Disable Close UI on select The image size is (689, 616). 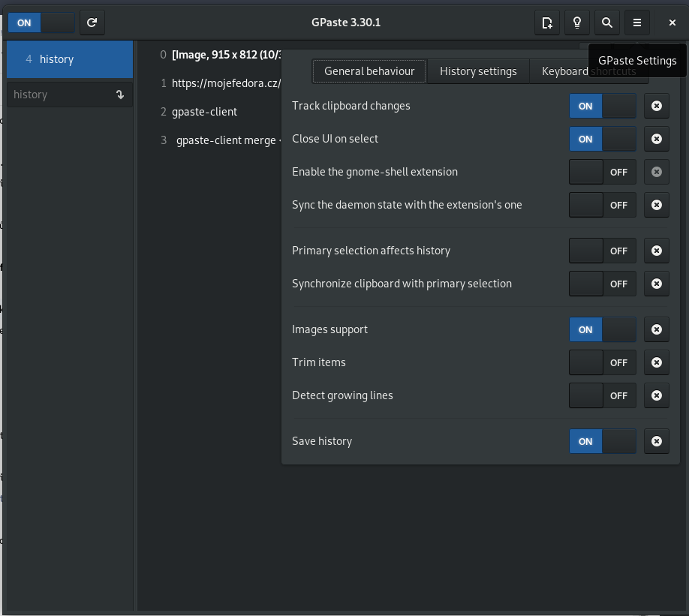(602, 139)
